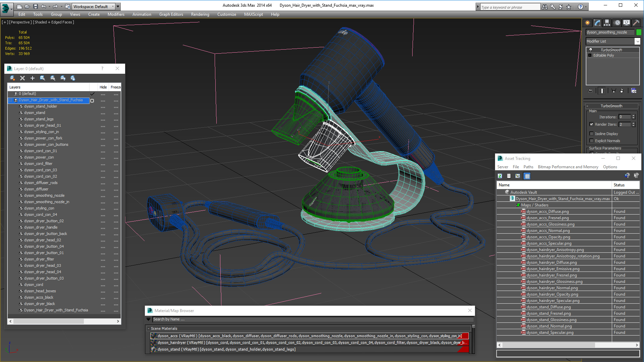The height and width of the screenshot is (362, 644).
Task: Toggle Freeze for dyson_stand row
Action: click(116, 113)
